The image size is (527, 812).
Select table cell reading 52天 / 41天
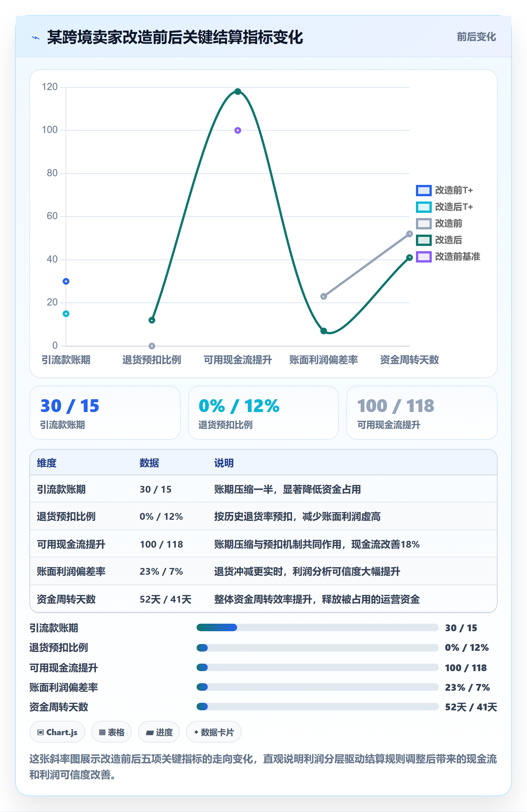pos(166,599)
